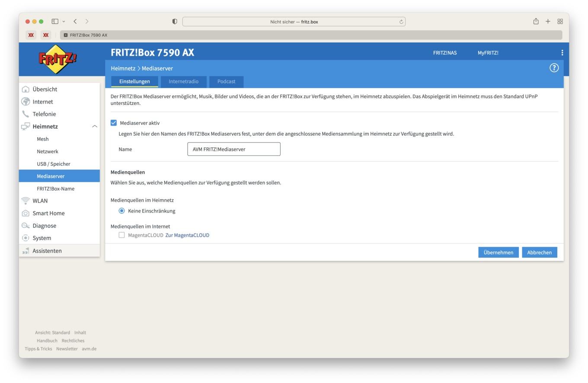Click the Assistenten wizard icon
Screen dimensions: 588x383
pos(26,251)
